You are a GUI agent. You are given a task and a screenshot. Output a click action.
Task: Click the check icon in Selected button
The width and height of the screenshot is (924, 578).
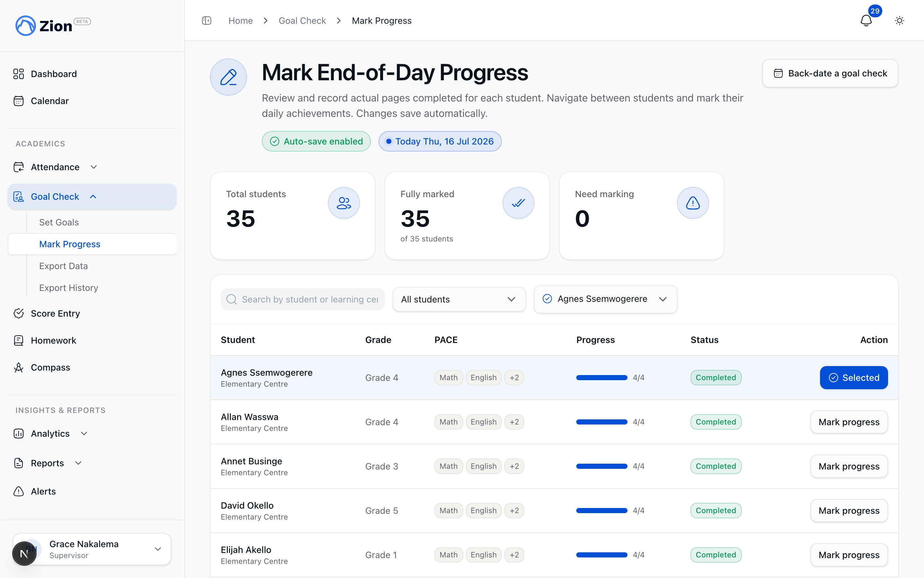coord(834,378)
